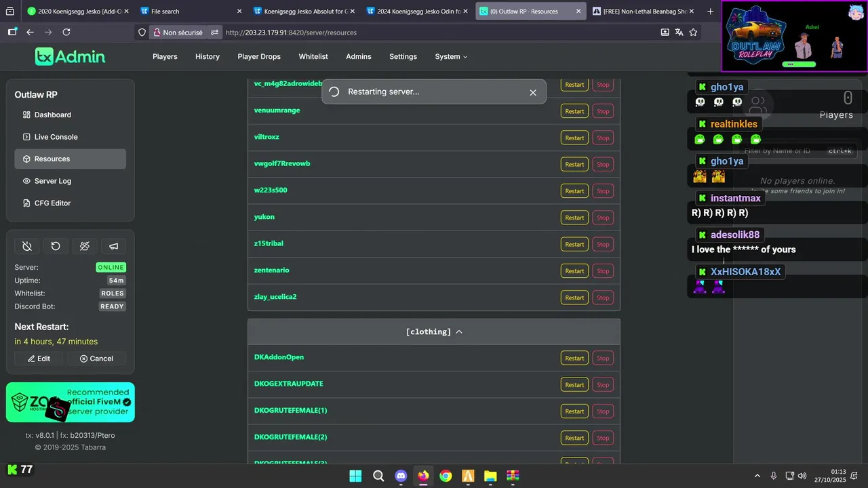Click the browser reload icon
The image size is (868, 488).
(66, 32)
